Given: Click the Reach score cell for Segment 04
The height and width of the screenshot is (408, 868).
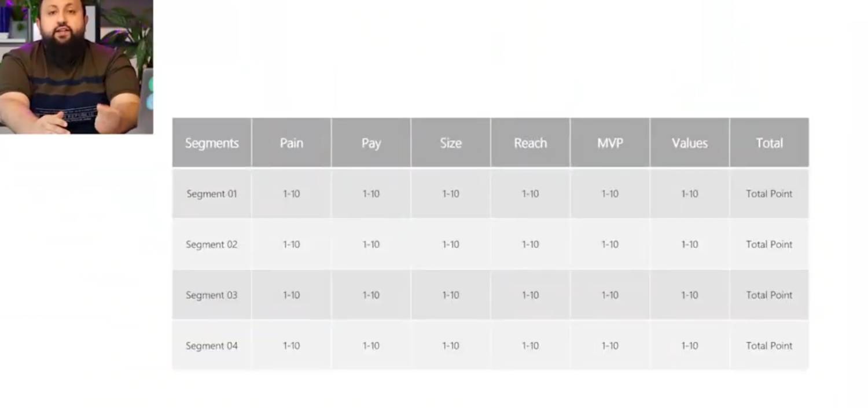Looking at the screenshot, I should pyautogui.click(x=530, y=345).
